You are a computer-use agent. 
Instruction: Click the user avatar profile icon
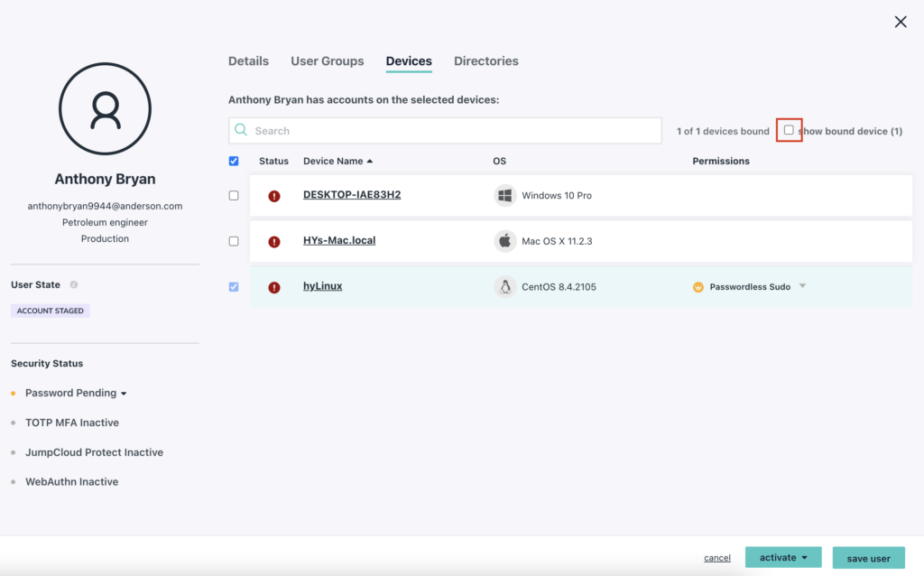[x=105, y=108]
